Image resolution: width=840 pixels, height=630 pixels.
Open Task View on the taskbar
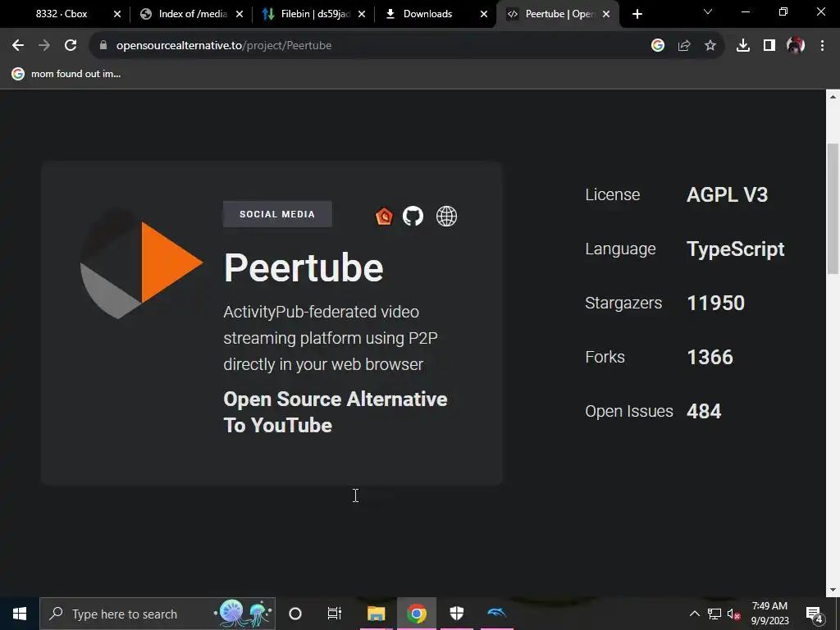335,614
